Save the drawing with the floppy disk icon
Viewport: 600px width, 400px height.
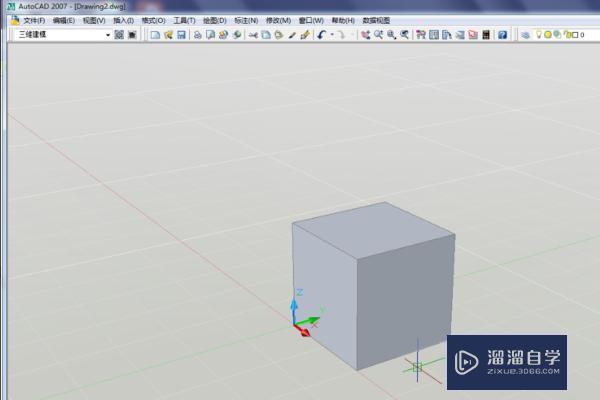[x=181, y=35]
